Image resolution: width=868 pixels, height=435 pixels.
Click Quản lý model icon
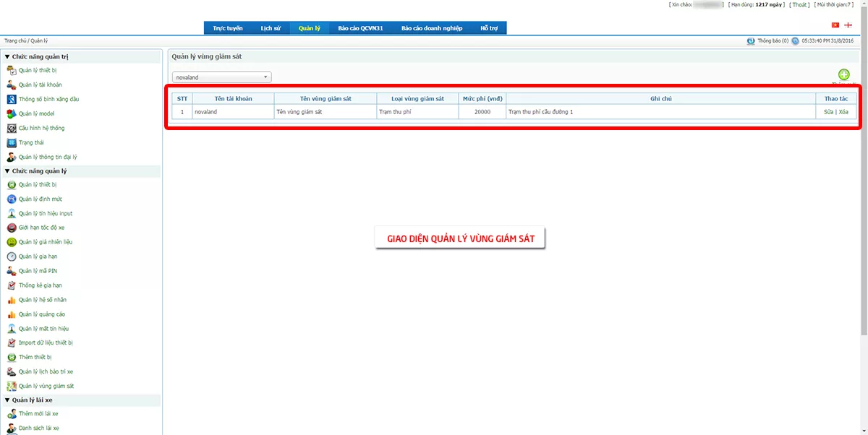click(12, 113)
